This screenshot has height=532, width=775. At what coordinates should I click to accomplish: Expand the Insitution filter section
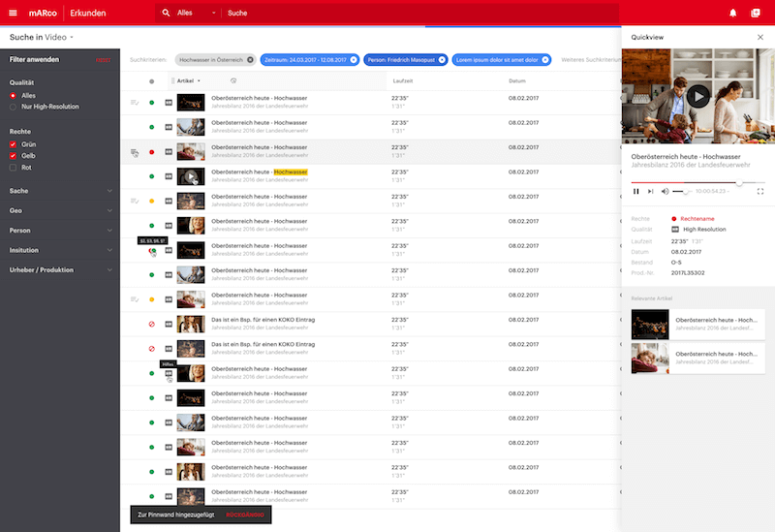point(60,250)
